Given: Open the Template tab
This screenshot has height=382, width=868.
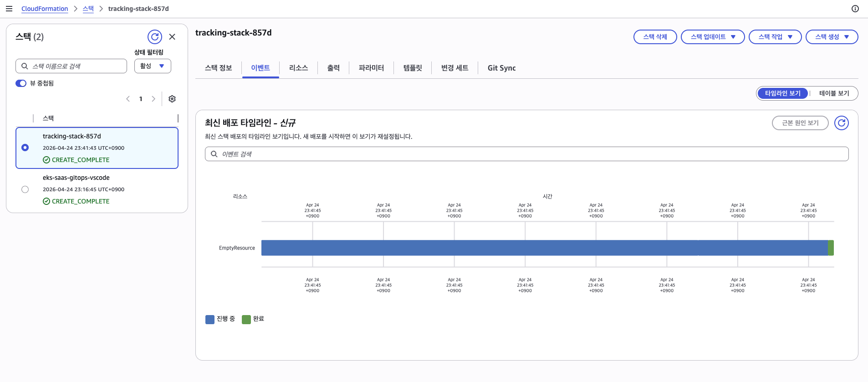Looking at the screenshot, I should coord(413,68).
